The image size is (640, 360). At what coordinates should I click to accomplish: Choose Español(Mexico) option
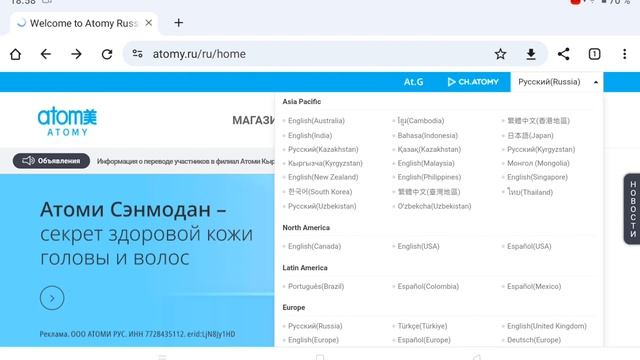coord(534,287)
